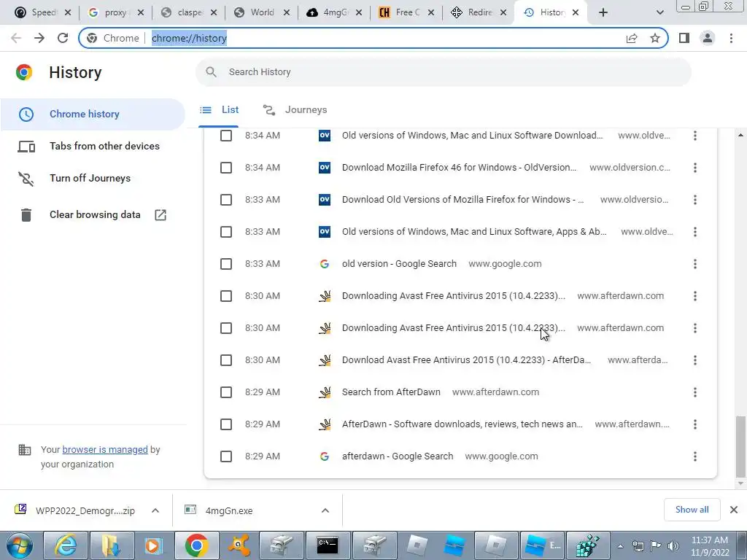The height and width of the screenshot is (560, 747).
Task: Launch Internet Explorer from taskbar
Action: pyautogui.click(x=65, y=545)
